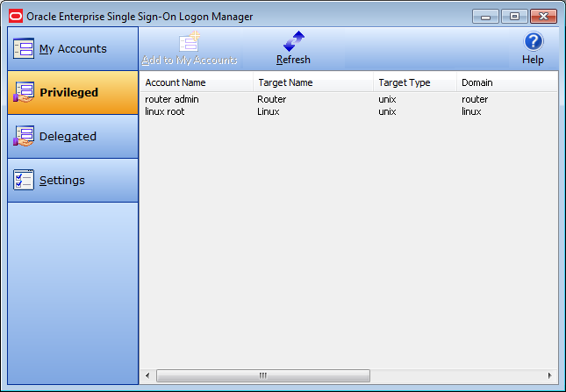Click the horizontal scrollbar thumb

[x=263, y=375]
